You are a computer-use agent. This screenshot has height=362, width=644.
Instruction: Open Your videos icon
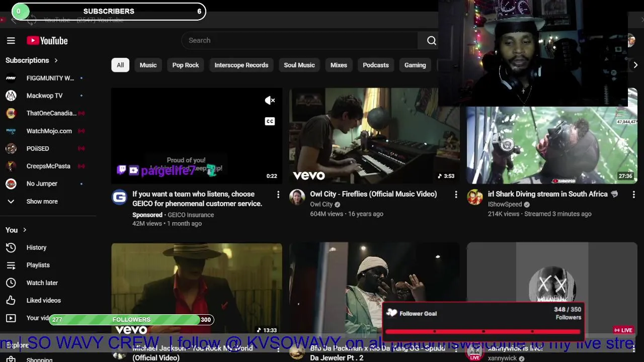[x=11, y=318]
